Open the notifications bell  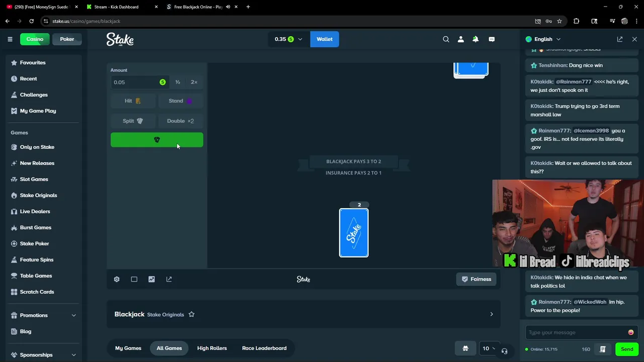tap(475, 39)
